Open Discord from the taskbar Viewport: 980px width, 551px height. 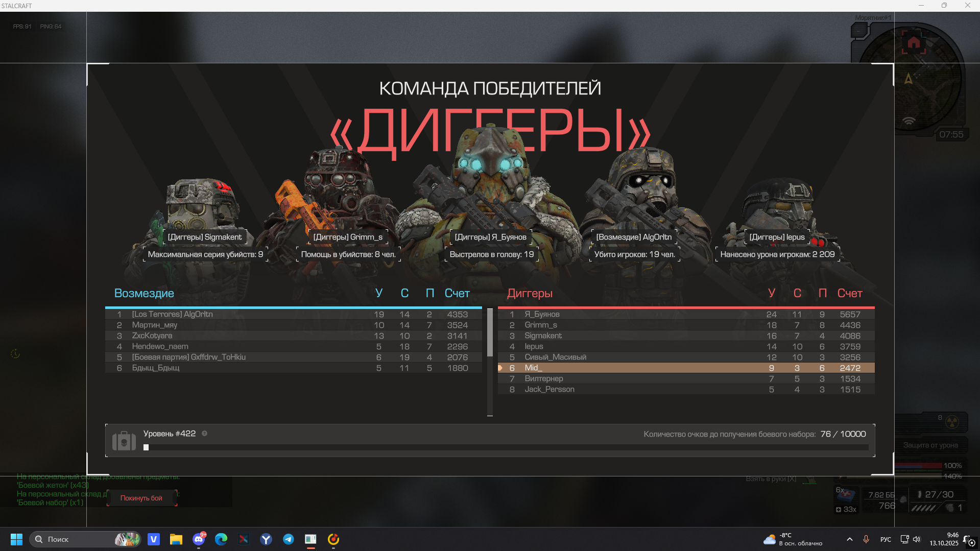199,539
